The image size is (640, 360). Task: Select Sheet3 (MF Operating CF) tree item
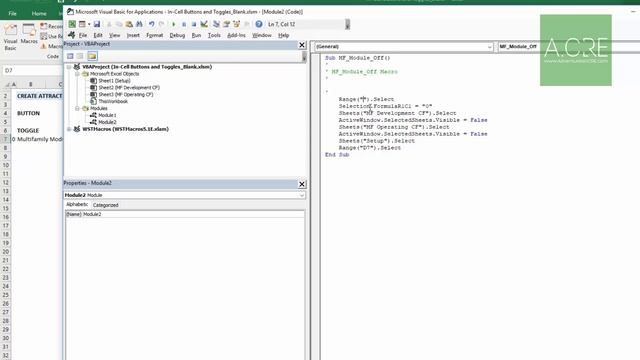(126, 95)
